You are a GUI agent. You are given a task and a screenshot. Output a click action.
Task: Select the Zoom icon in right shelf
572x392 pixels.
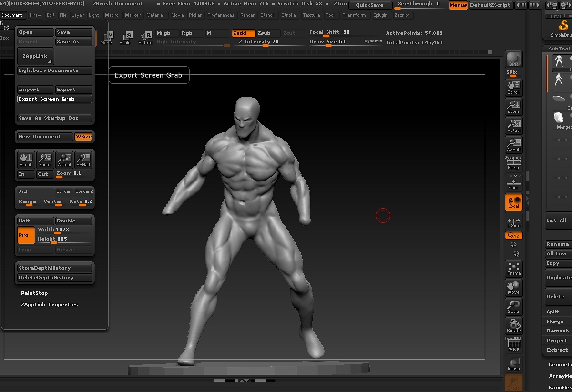click(513, 106)
